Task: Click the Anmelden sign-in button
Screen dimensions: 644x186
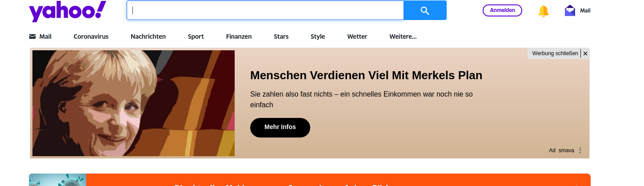Action: 502,10
